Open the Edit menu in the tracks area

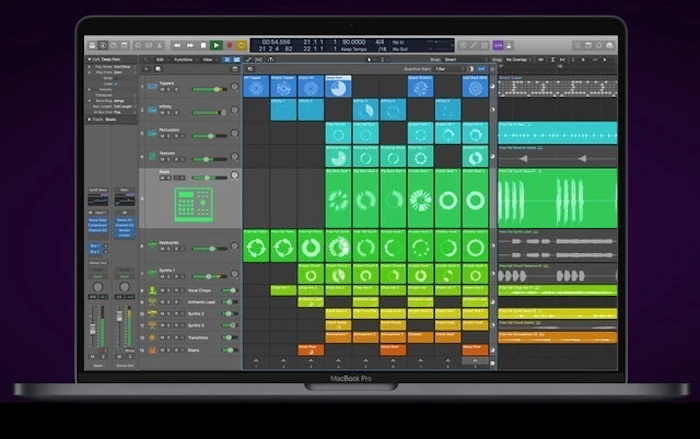click(160, 59)
